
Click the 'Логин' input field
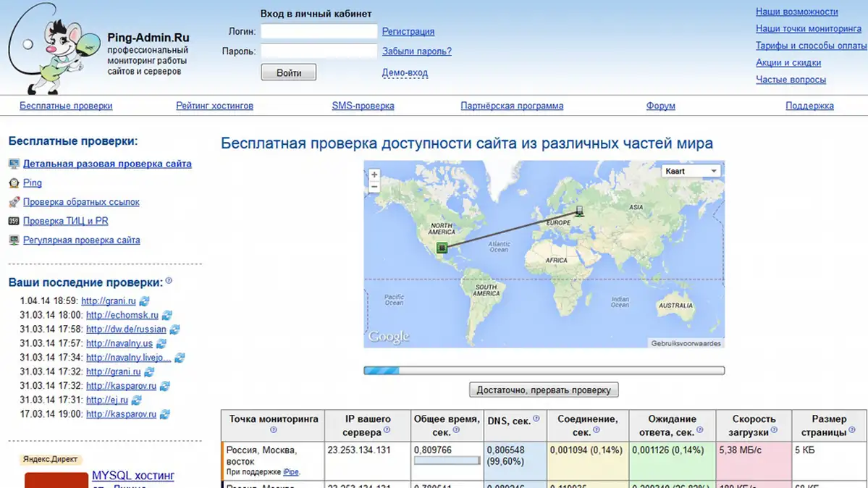(319, 31)
